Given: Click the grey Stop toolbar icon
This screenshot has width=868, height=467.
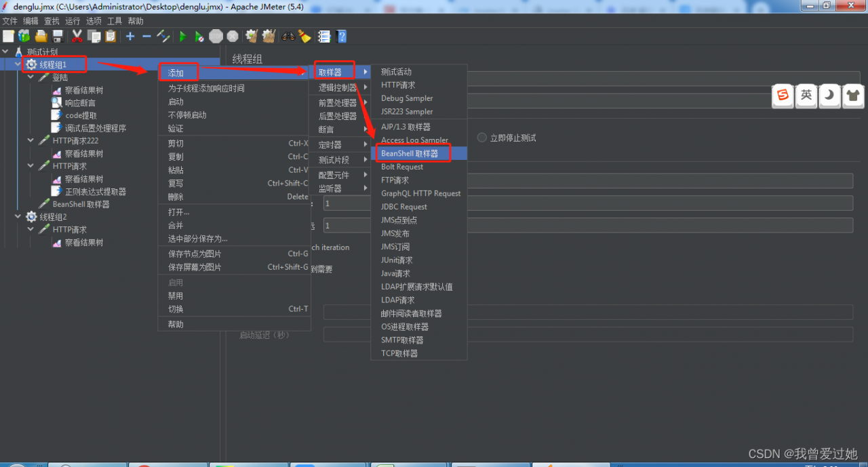Looking at the screenshot, I should point(216,36).
